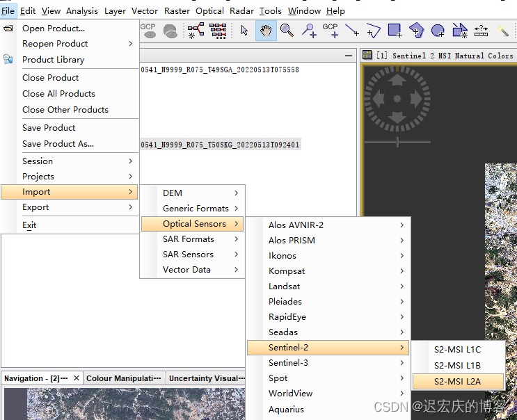Open the Help menu
Viewport: 517px width, 420px height.
(335, 11)
